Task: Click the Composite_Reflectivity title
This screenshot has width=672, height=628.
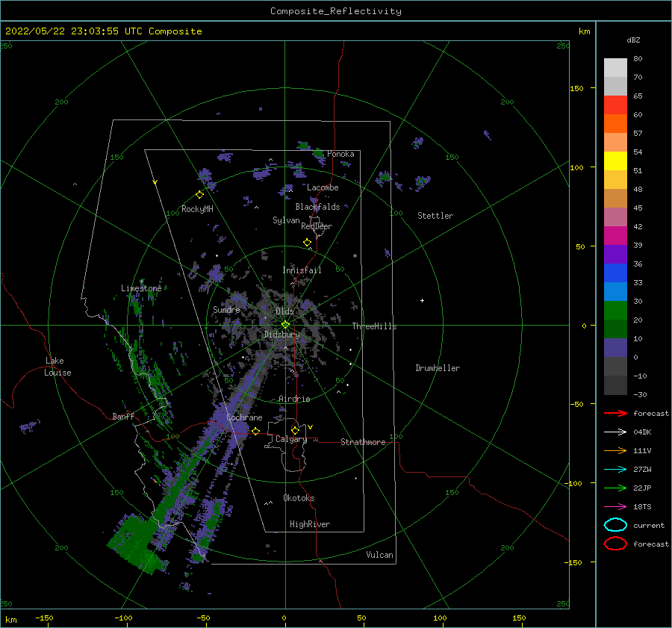Action: pos(336,11)
